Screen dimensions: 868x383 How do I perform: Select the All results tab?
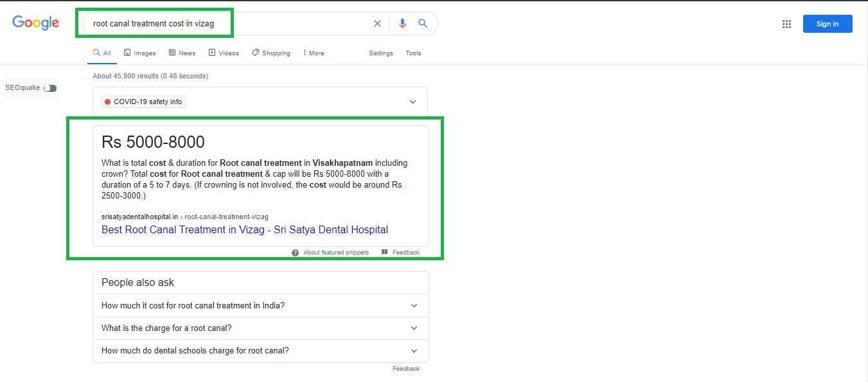pos(102,53)
